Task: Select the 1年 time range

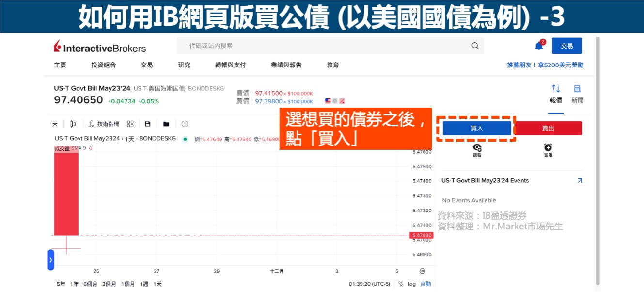Action: pyautogui.click(x=74, y=284)
